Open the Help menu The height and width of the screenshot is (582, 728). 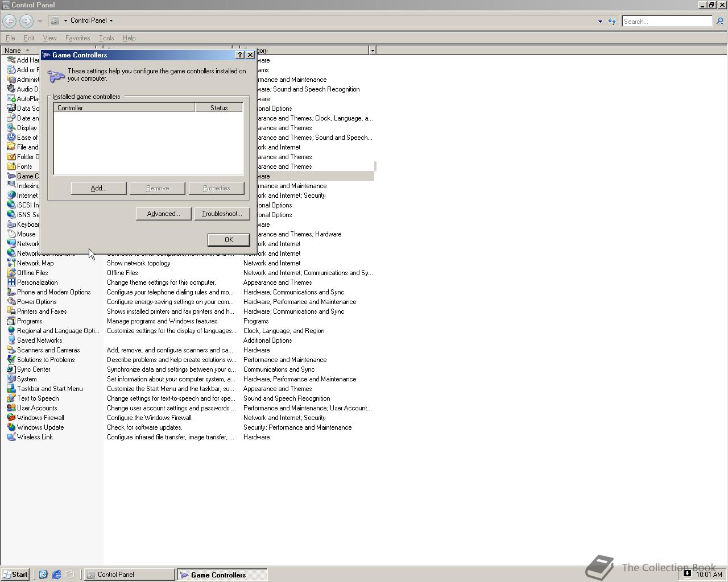(129, 38)
